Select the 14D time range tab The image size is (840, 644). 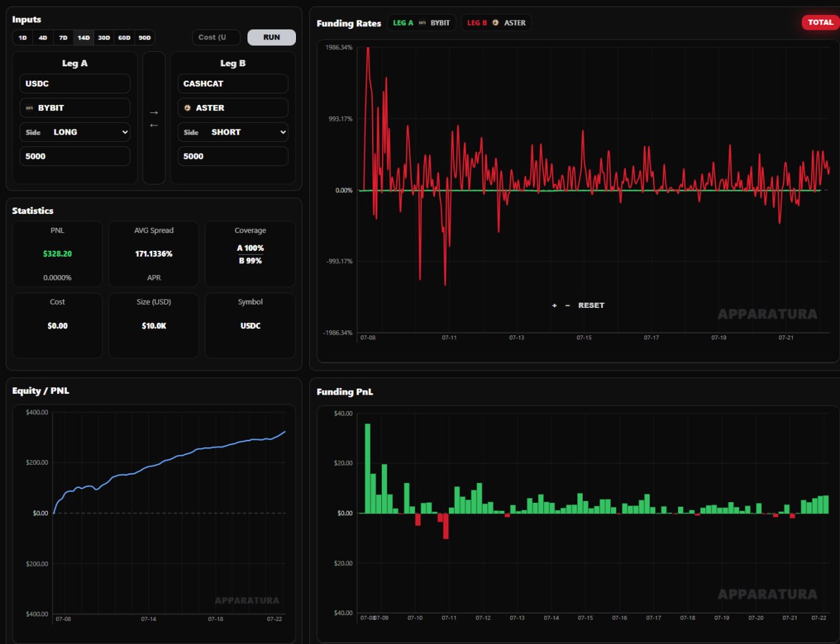(x=83, y=37)
